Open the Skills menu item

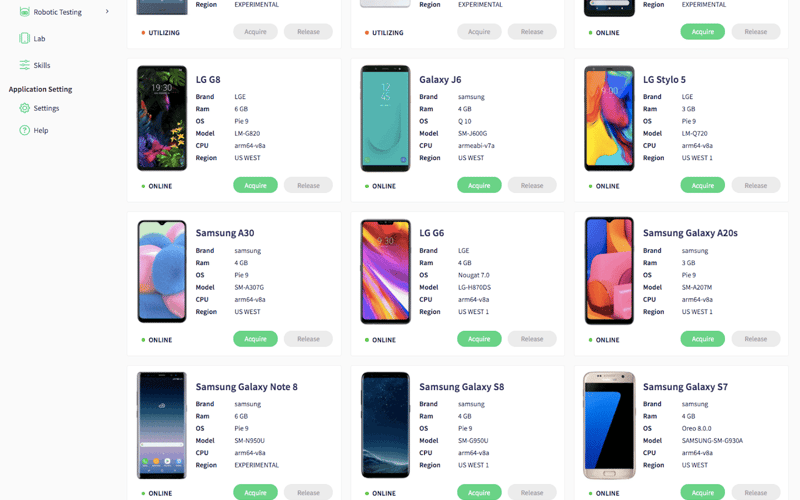[x=42, y=65]
